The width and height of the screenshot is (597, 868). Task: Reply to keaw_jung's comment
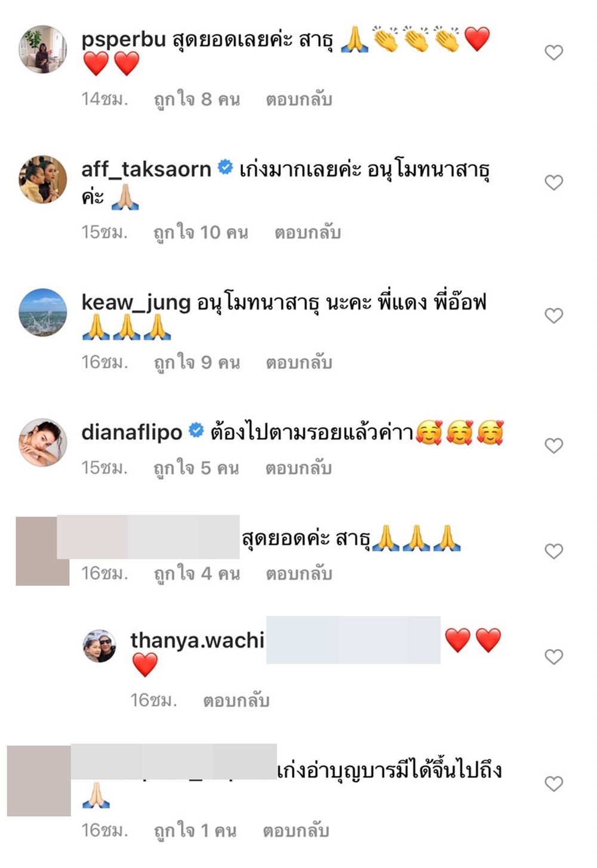click(x=298, y=362)
